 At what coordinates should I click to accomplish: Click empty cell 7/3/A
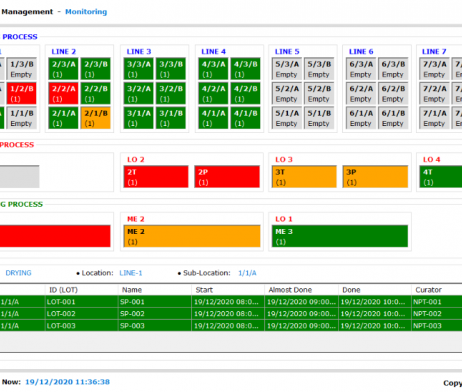[434, 69]
